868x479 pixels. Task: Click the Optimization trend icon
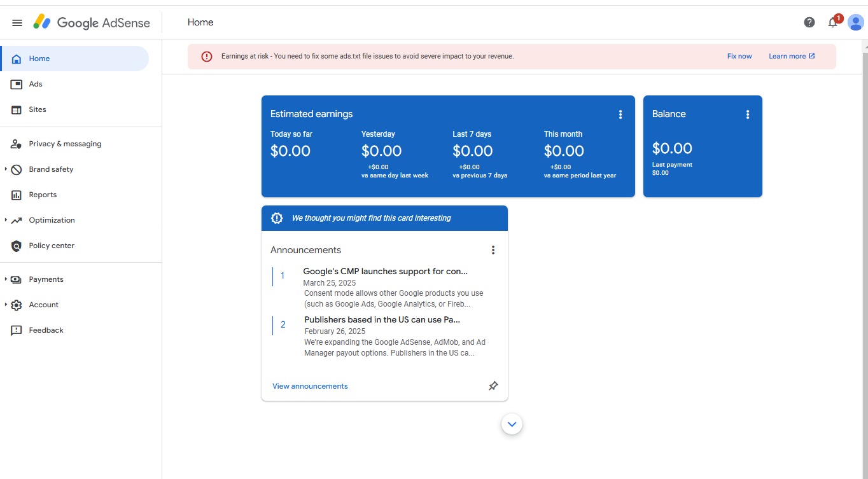pyautogui.click(x=17, y=220)
